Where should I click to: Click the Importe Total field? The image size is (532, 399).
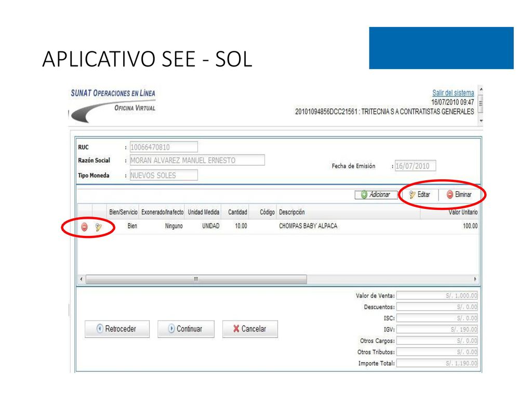[x=437, y=363]
